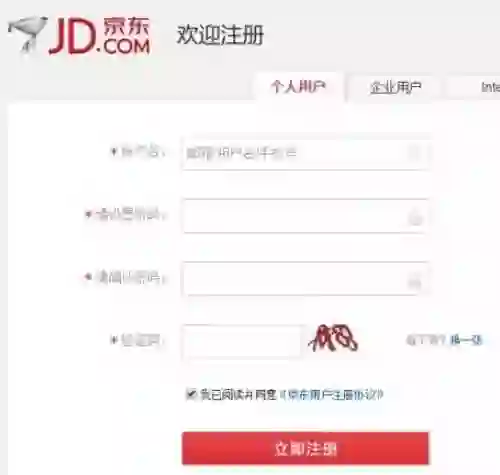
Task: Click the JD dog mascot logo
Action: tap(27, 35)
